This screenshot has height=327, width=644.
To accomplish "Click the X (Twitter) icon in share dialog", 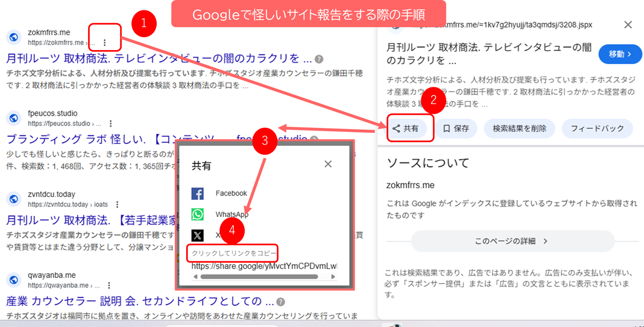I will pos(198,235).
